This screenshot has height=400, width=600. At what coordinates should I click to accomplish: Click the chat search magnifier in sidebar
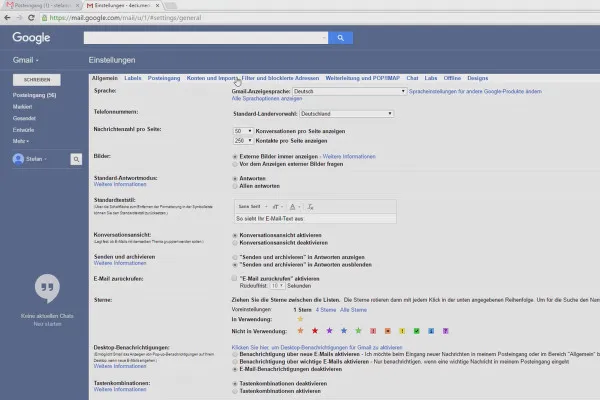[x=76, y=159]
